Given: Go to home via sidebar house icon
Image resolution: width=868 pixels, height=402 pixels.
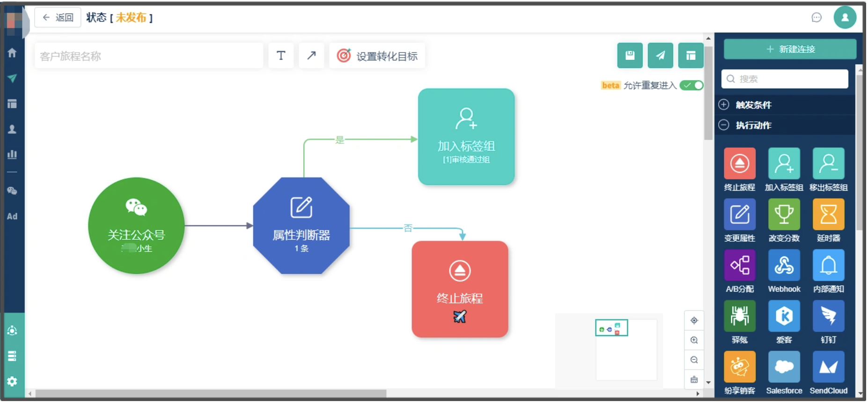Looking at the screenshot, I should (12, 53).
